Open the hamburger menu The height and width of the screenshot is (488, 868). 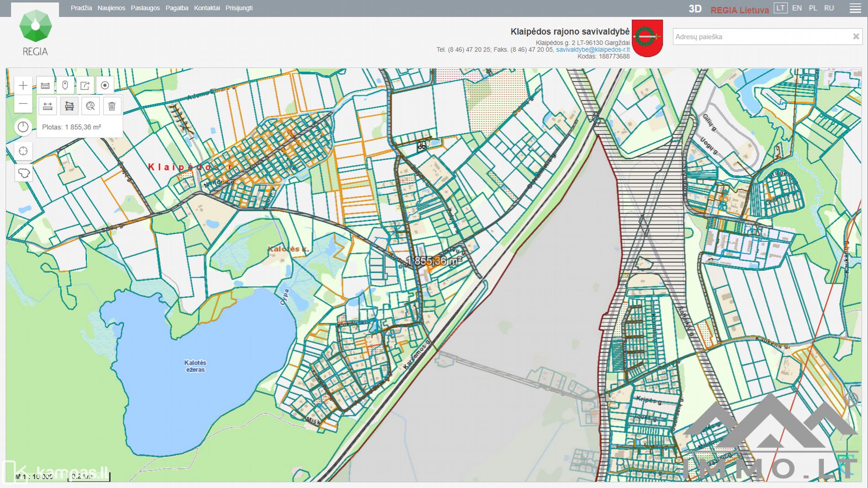tap(855, 8)
